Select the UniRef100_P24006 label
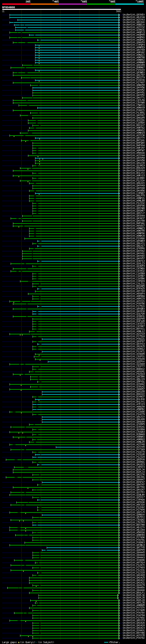This screenshot has width=146, height=644. coord(134,80)
